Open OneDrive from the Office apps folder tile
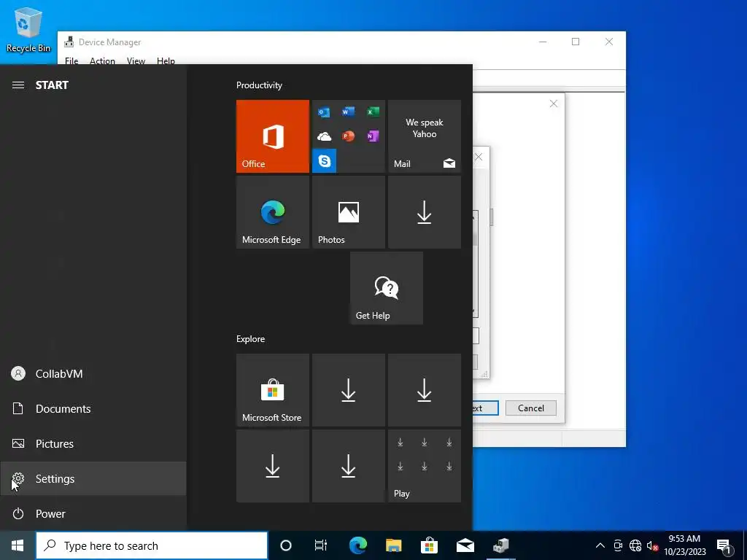This screenshot has width=747, height=560. tap(324, 136)
